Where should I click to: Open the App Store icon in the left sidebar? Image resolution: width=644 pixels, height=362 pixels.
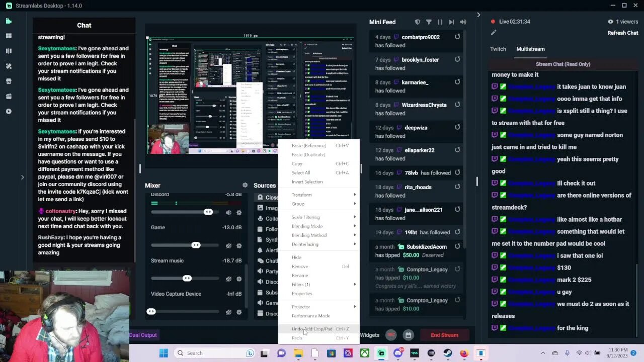click(x=9, y=81)
